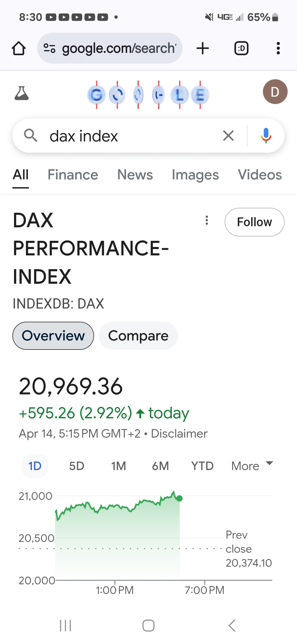Image resolution: width=297 pixels, height=644 pixels.
Task: Open the Disclaimer link
Action: click(179, 434)
